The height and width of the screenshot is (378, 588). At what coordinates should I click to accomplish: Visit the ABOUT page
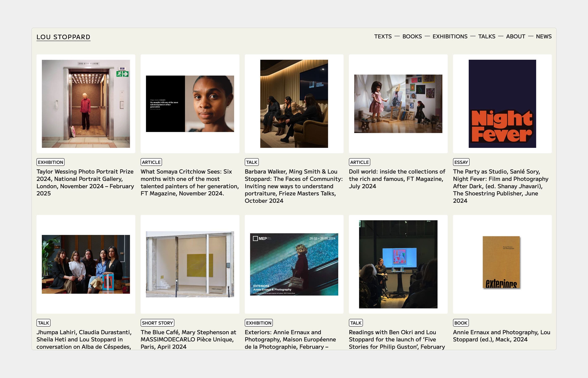point(515,36)
